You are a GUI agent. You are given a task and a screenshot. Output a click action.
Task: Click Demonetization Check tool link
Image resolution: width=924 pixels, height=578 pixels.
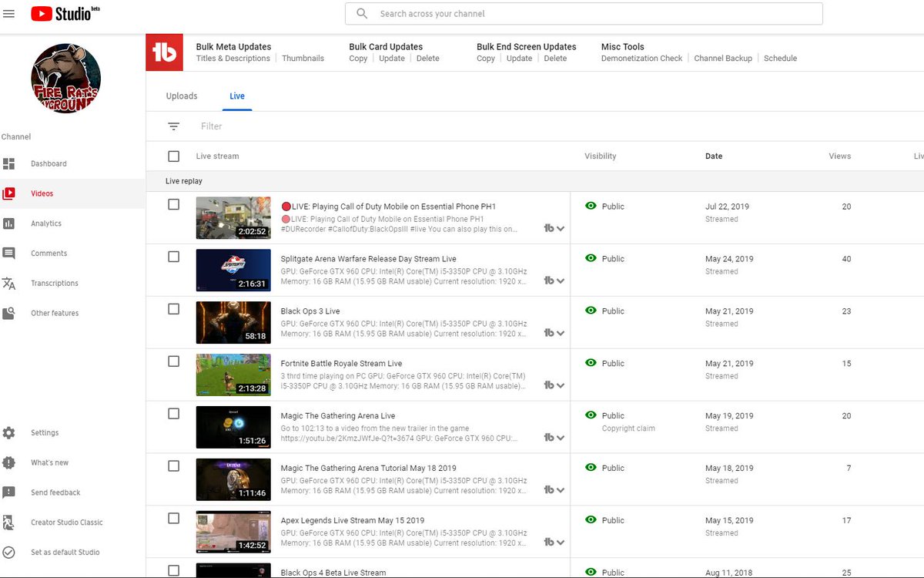[x=642, y=59]
